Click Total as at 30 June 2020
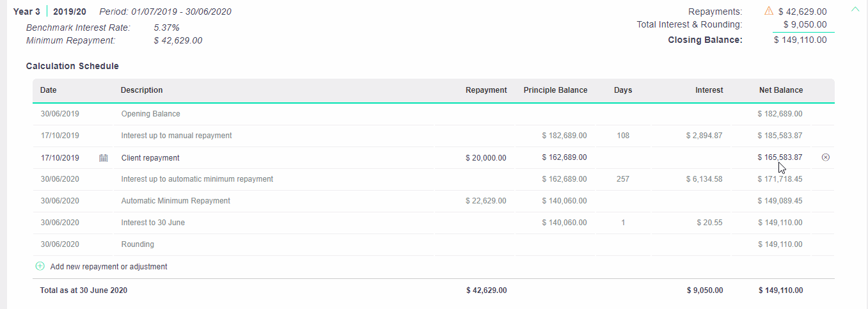The image size is (868, 309). (x=84, y=290)
